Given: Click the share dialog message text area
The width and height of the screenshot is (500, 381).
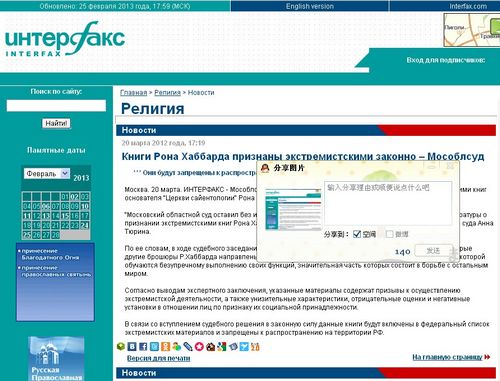Looking at the screenshot, I should click(388, 203).
